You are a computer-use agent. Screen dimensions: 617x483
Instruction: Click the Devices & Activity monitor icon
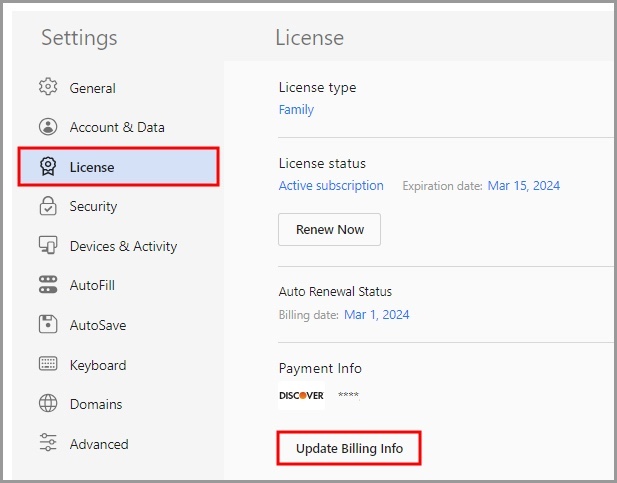pyautogui.click(x=48, y=246)
